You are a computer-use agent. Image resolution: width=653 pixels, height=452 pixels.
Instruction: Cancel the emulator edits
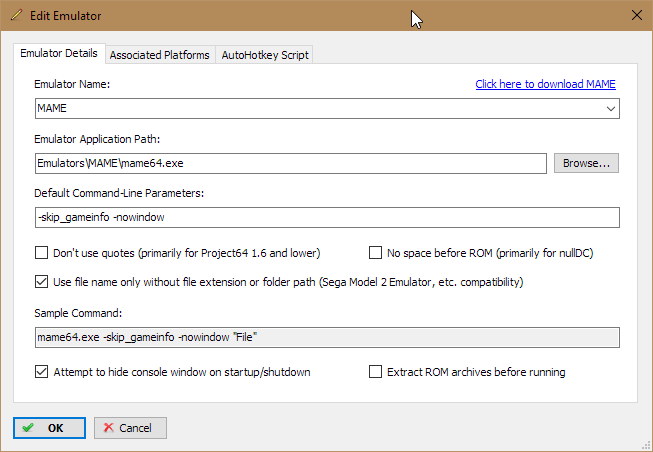(x=130, y=428)
